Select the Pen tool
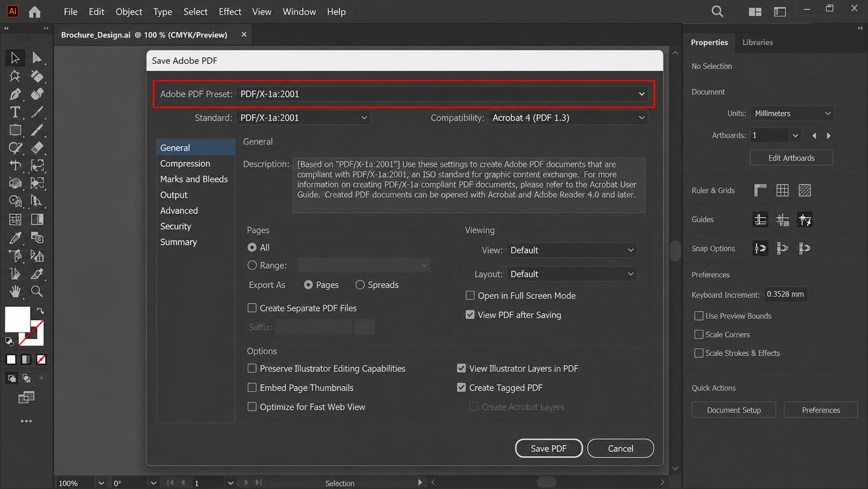The height and width of the screenshot is (489, 868). pos(15,94)
